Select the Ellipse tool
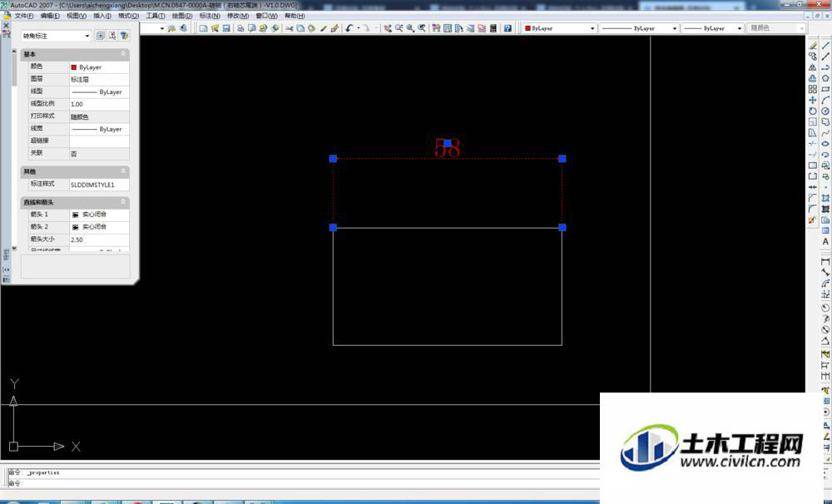The height and width of the screenshot is (504, 832). click(x=825, y=144)
